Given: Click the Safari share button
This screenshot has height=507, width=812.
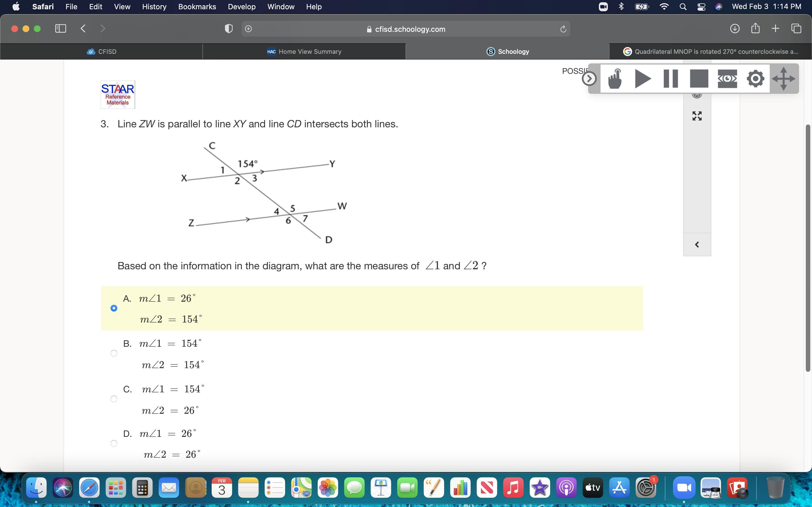Looking at the screenshot, I should click(755, 28).
